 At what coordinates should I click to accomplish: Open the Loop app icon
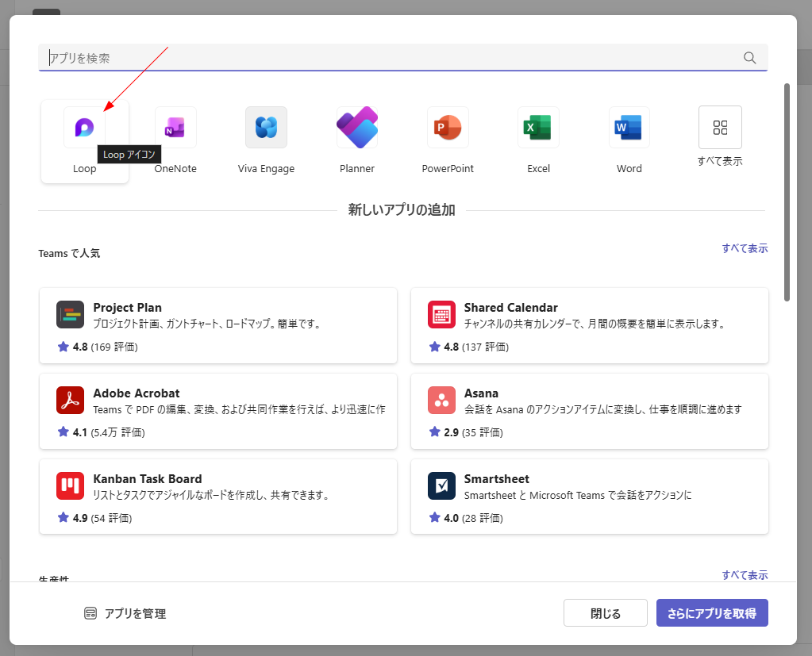coord(84,128)
